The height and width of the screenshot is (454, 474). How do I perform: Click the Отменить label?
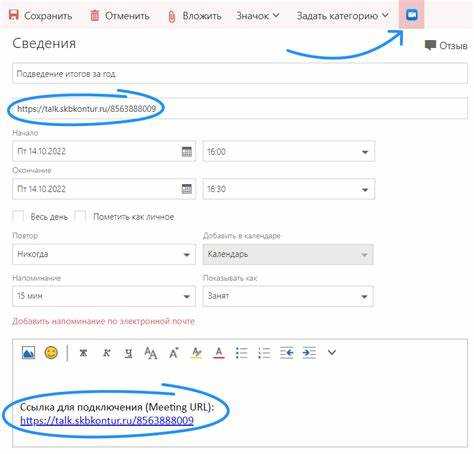[x=127, y=16]
